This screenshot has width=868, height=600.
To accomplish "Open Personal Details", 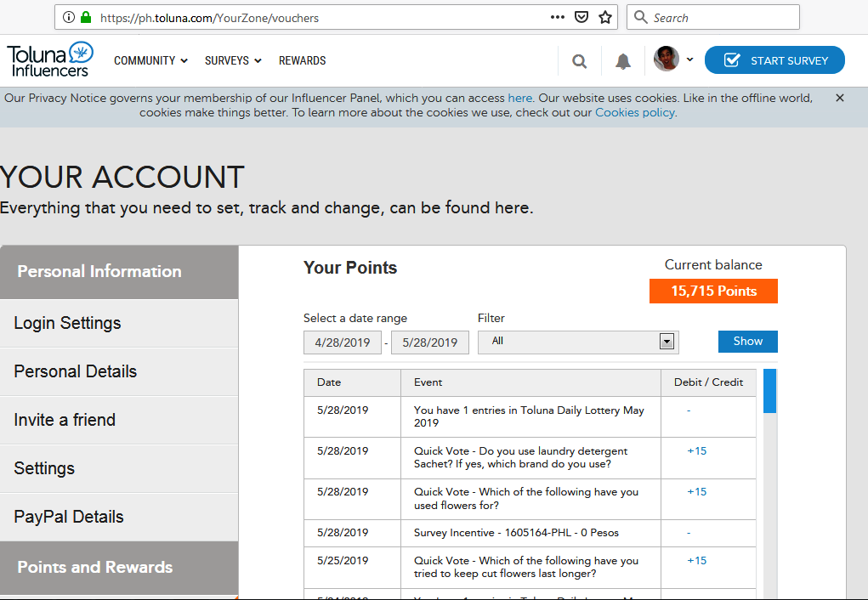I will pos(119,371).
